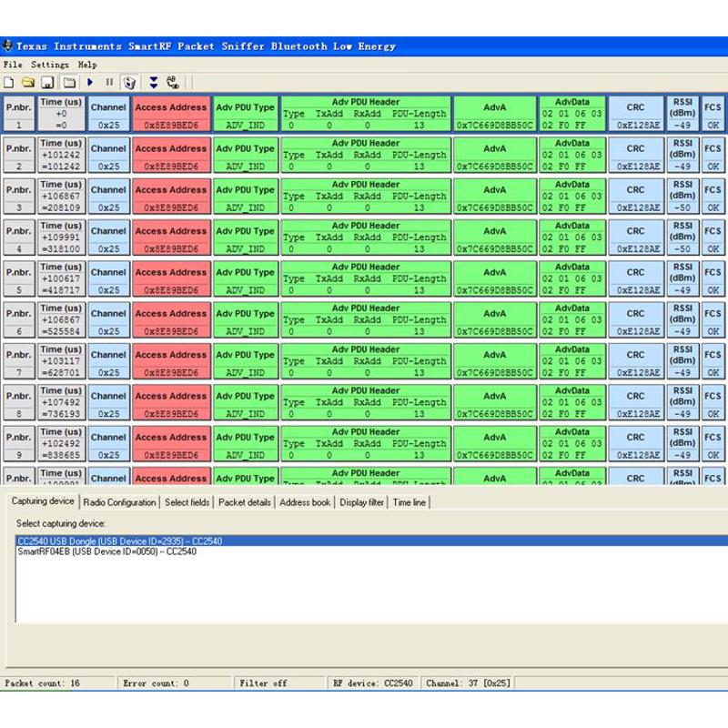The image size is (728, 728).
Task: Click Time cell showing =318100
Action: [x=61, y=238]
